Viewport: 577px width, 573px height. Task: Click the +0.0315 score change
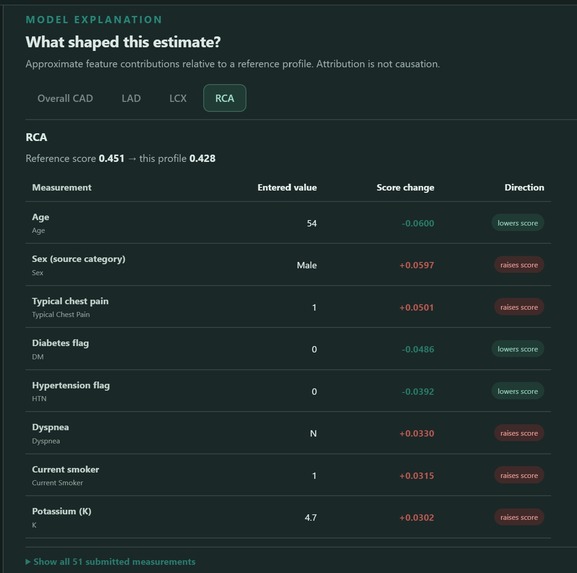click(x=417, y=476)
